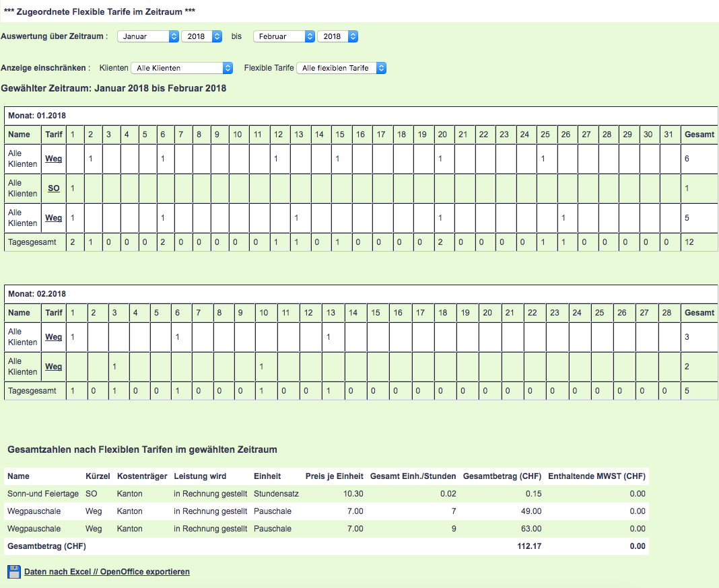This screenshot has height=588, width=719.
Task: Open the start month dropdown showing Januar
Action: click(148, 36)
